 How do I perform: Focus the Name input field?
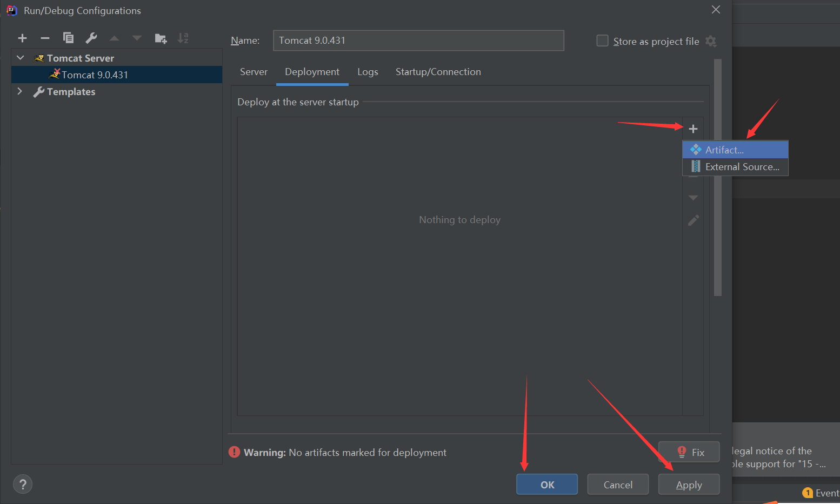tap(418, 41)
